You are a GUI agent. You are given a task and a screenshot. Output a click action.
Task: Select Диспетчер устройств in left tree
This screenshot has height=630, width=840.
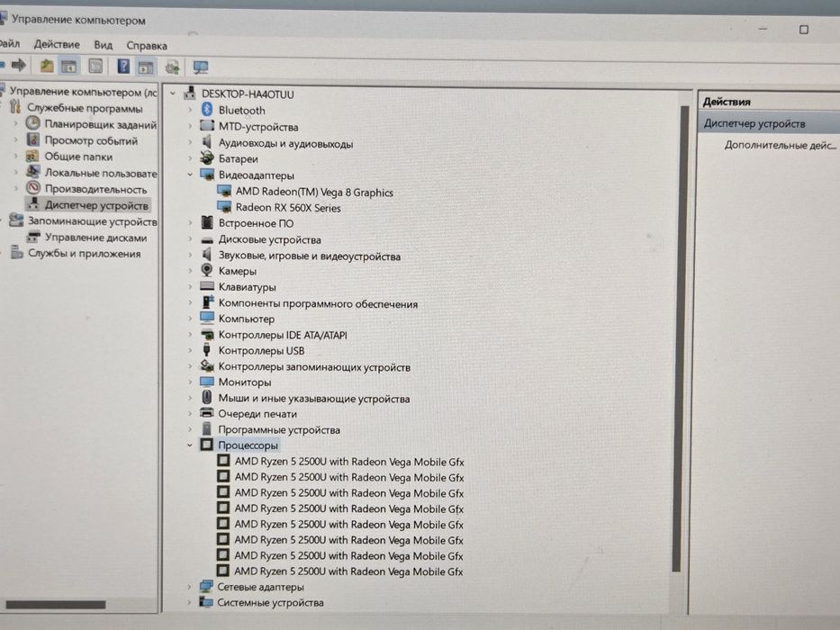click(96, 205)
